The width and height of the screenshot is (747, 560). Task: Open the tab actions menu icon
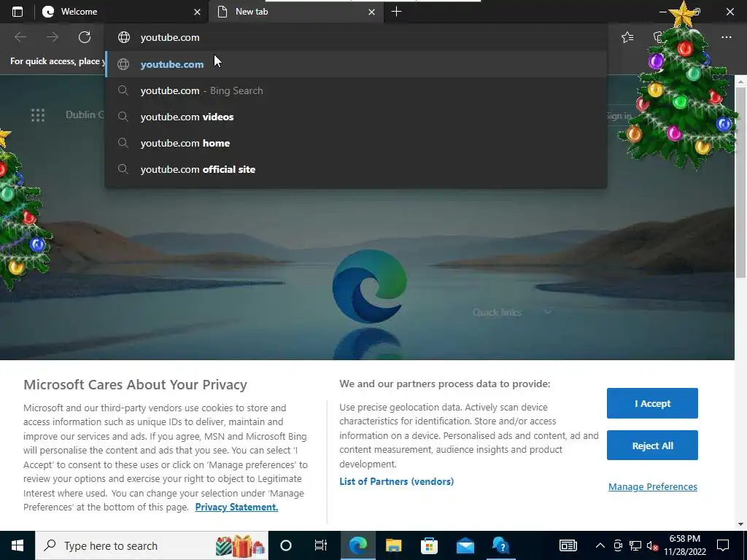click(18, 12)
